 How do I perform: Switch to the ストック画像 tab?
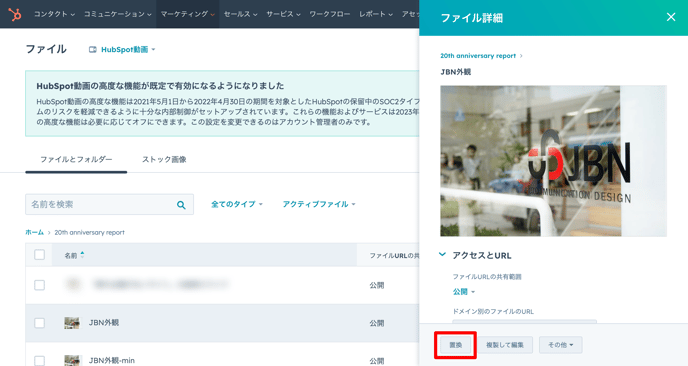[164, 159]
